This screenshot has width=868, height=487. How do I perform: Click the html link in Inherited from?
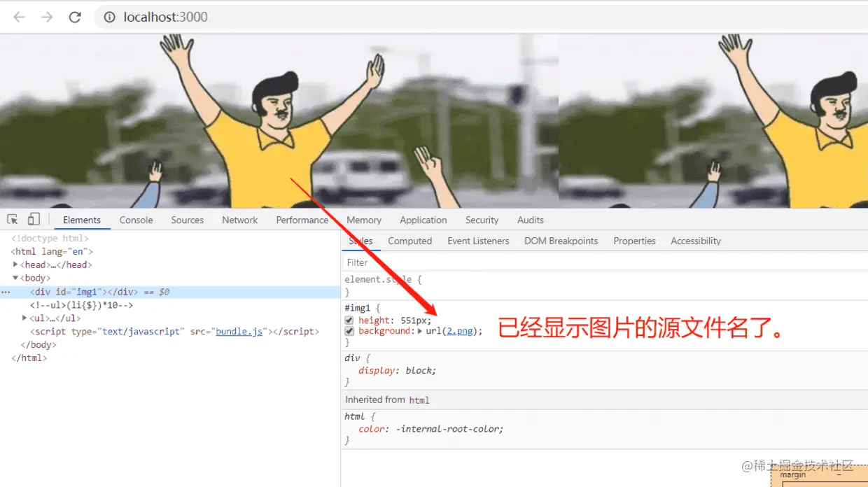click(x=419, y=400)
